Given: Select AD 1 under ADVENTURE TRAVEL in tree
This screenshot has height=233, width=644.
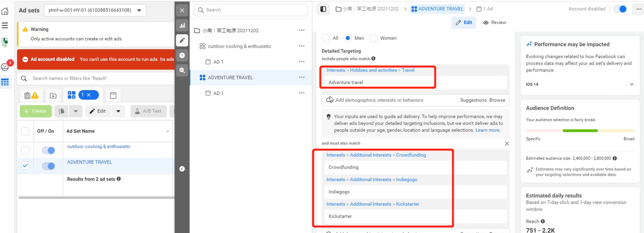Looking at the screenshot, I should (x=218, y=93).
